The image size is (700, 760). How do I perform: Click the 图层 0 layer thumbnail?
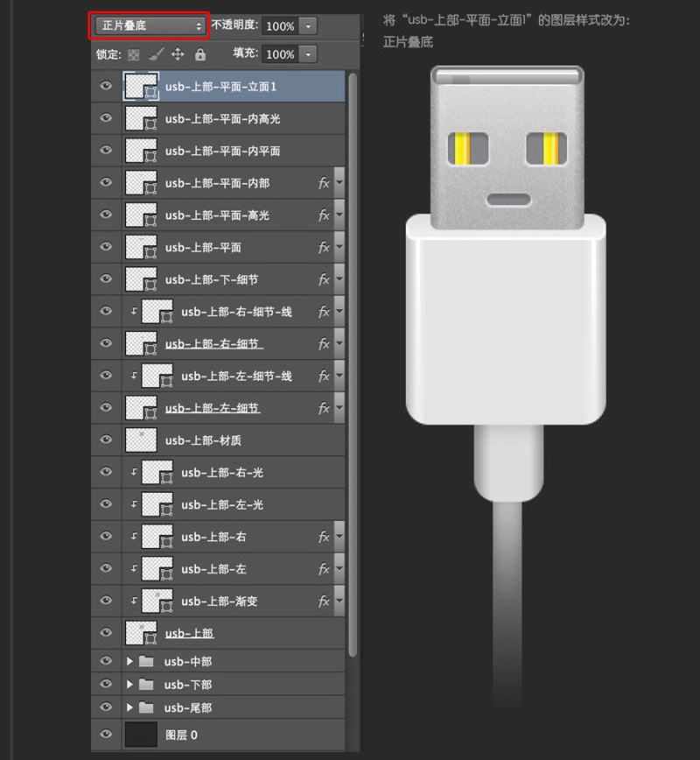click(140, 735)
